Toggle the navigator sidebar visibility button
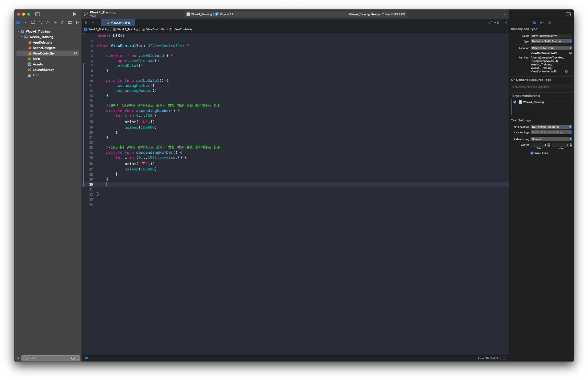The image size is (588, 380). click(38, 14)
